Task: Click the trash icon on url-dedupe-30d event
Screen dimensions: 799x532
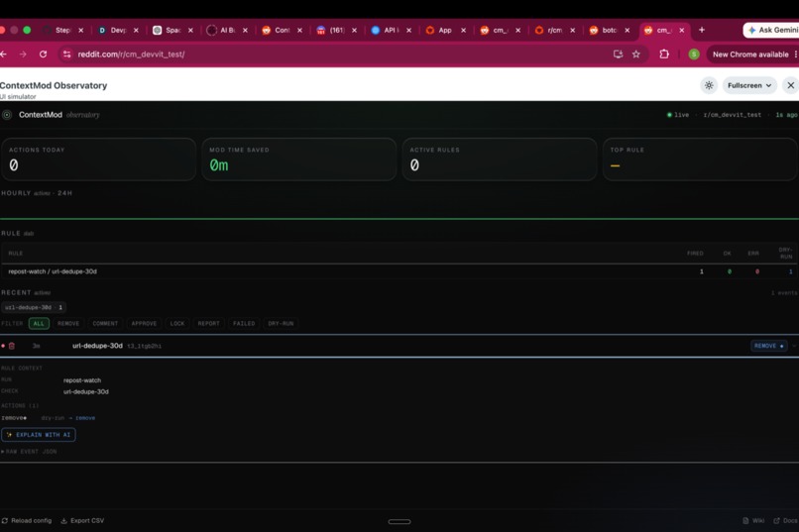Action: 12,346
